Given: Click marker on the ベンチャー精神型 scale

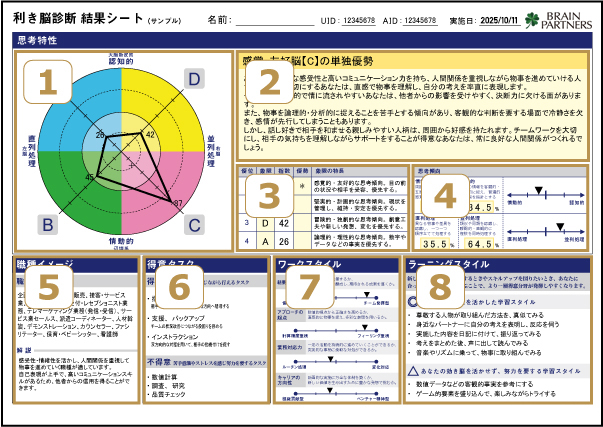Looking at the screenshot, I should click(x=330, y=390).
